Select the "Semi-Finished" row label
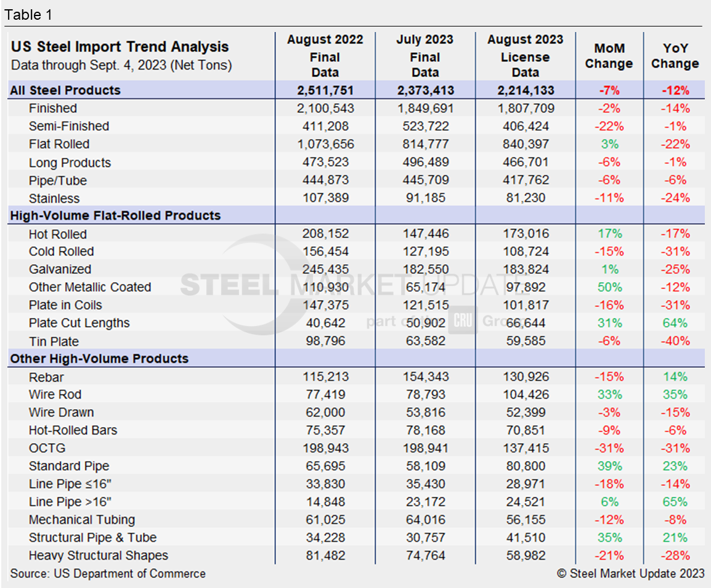The image size is (711, 588). click(69, 126)
